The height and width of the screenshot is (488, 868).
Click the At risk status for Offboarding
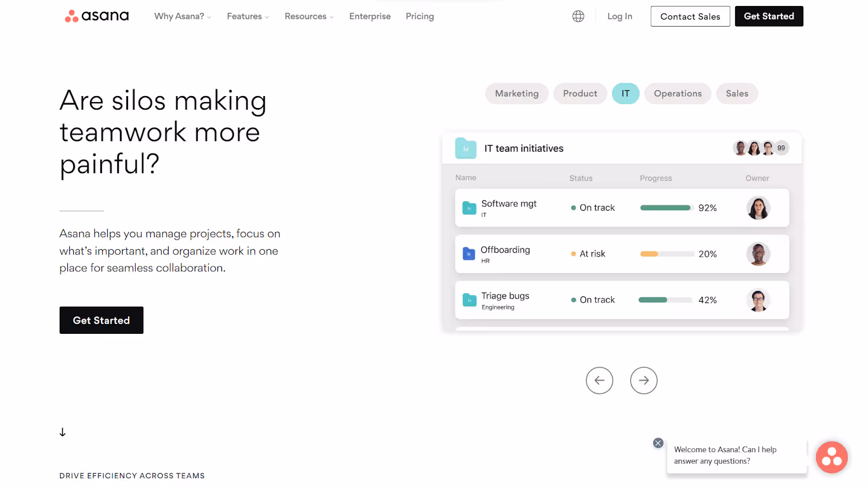[588, 254]
